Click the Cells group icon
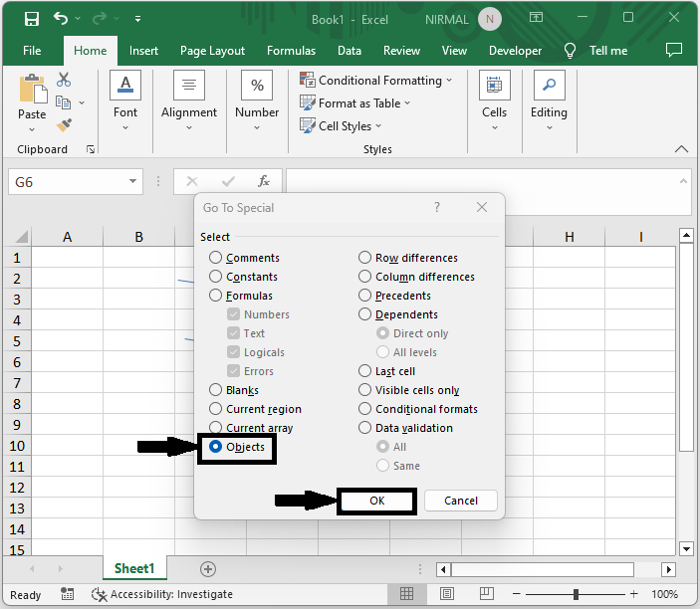 (494, 85)
